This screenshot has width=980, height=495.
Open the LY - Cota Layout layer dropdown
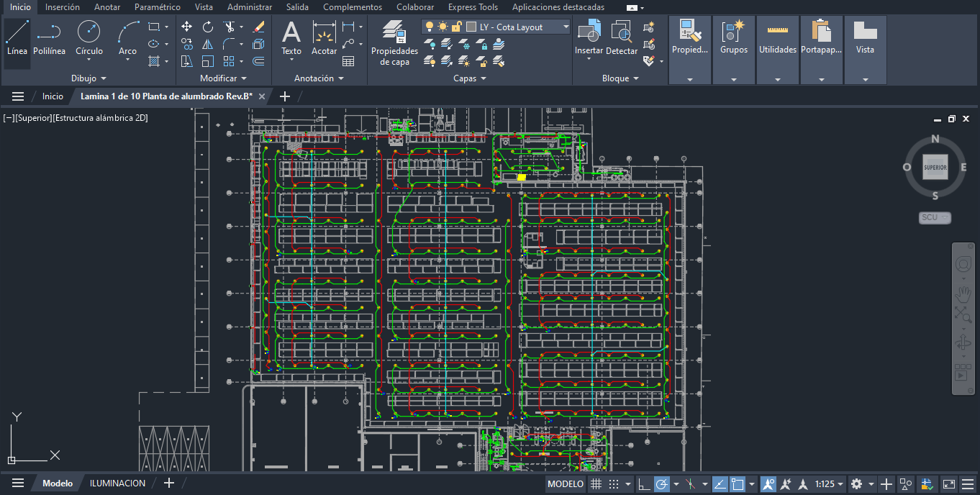(x=565, y=27)
